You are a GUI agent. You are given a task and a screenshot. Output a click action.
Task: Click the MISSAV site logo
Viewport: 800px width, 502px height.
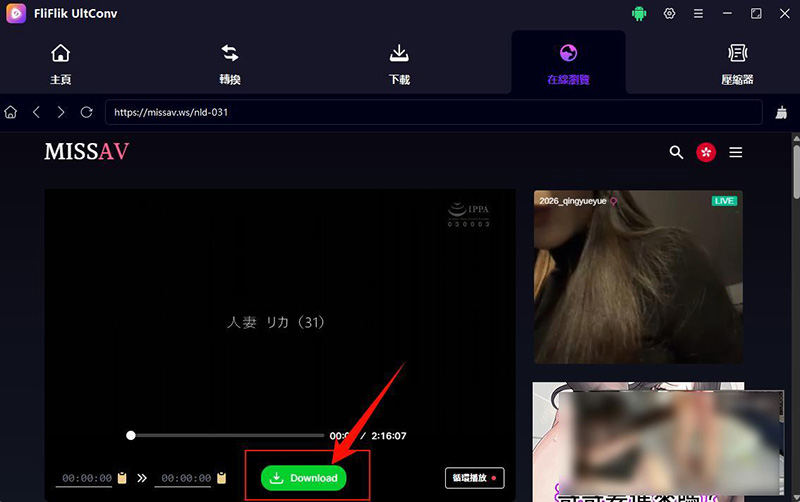point(87,152)
